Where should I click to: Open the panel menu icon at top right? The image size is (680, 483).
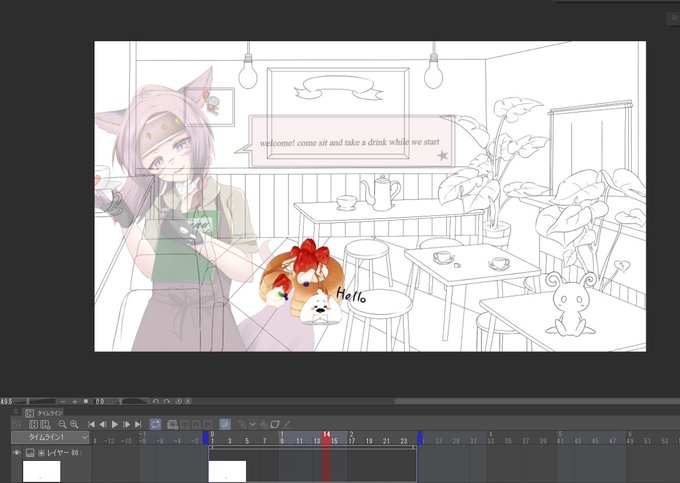click(x=674, y=18)
